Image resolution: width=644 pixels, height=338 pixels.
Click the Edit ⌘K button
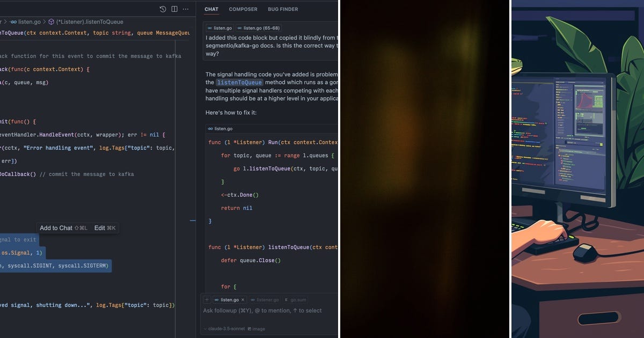pyautogui.click(x=105, y=228)
